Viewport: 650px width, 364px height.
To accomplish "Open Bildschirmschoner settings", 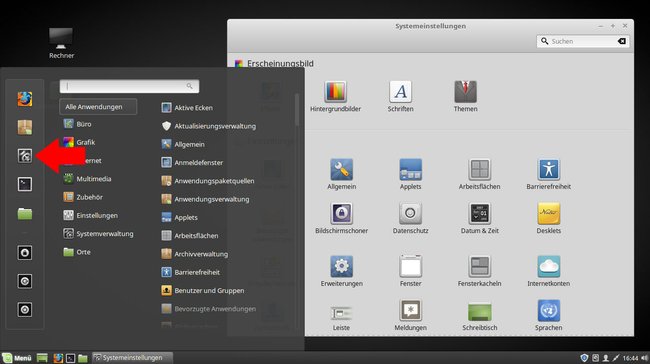I will pyautogui.click(x=341, y=218).
